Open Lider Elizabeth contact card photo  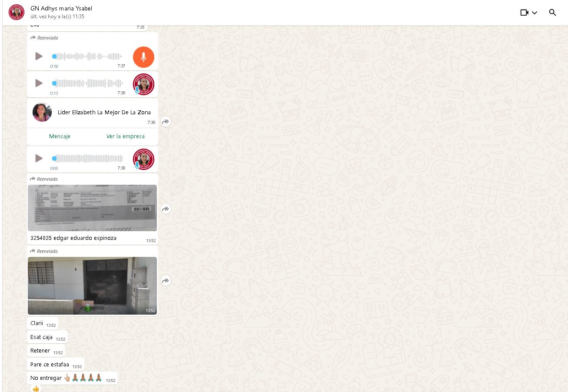(42, 112)
